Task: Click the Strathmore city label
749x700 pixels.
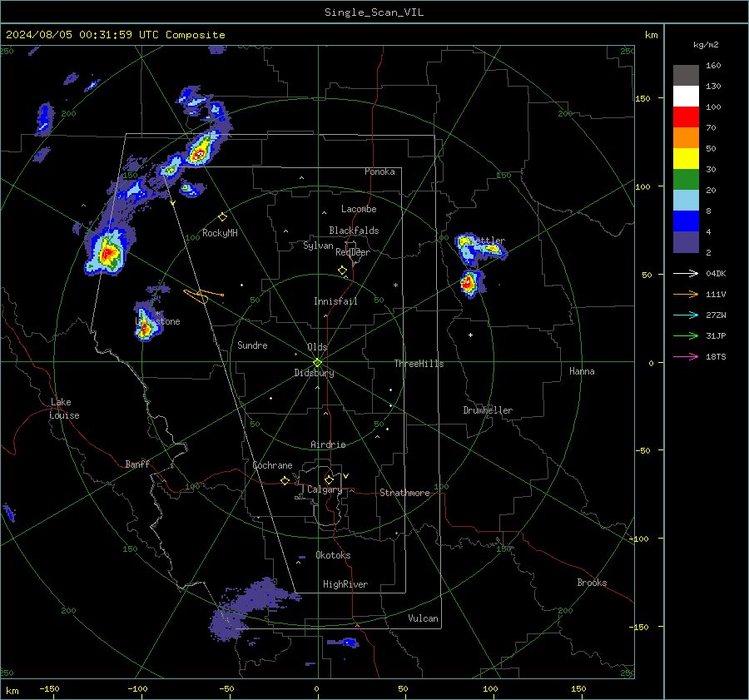Action: [404, 493]
